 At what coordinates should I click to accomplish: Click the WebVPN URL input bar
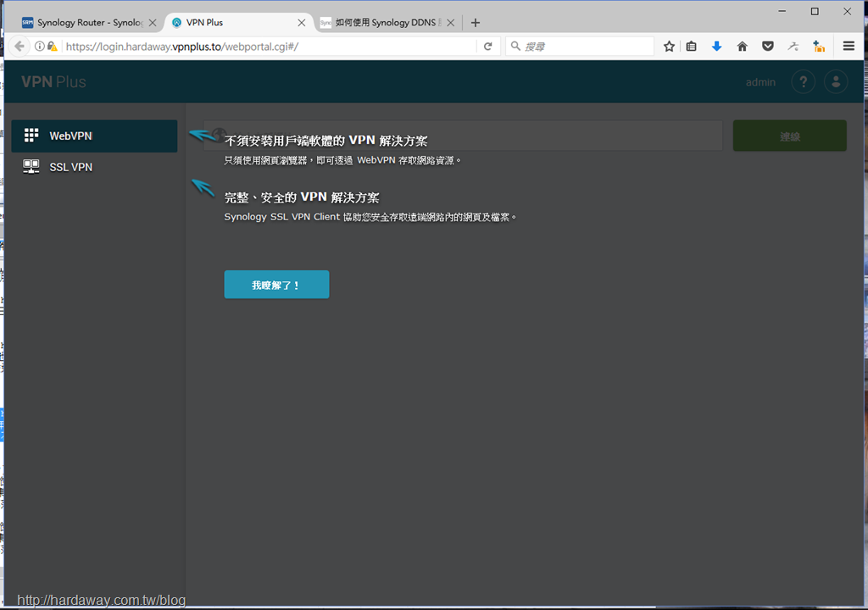463,135
